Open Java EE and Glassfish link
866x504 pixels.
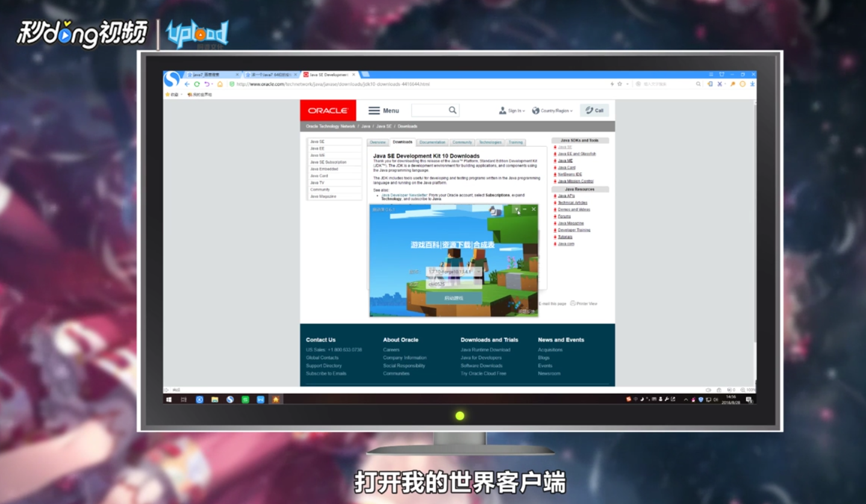(576, 154)
